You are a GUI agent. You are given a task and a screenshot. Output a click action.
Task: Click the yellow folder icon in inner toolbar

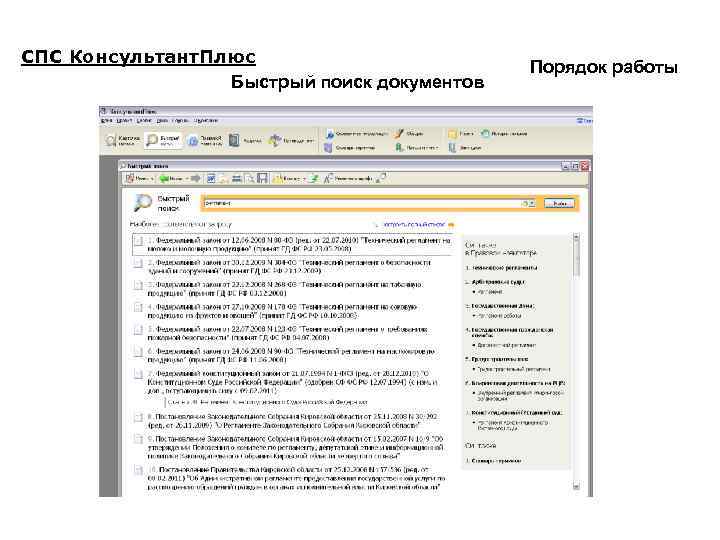[277, 178]
